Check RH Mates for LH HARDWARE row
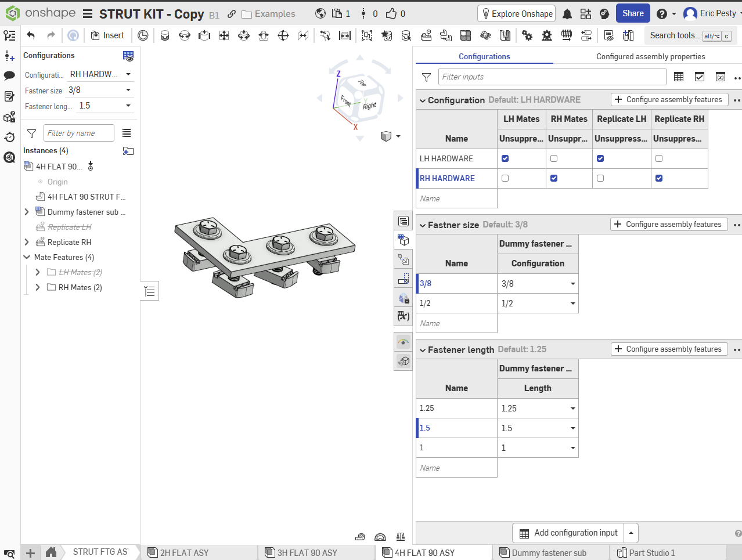Viewport: 742px width, 560px height. [554, 158]
